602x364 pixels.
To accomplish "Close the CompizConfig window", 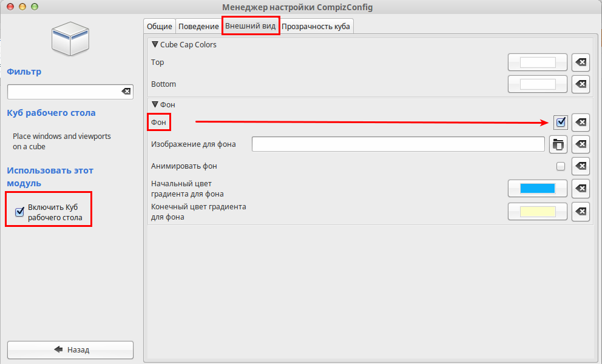I will tap(10, 7).
